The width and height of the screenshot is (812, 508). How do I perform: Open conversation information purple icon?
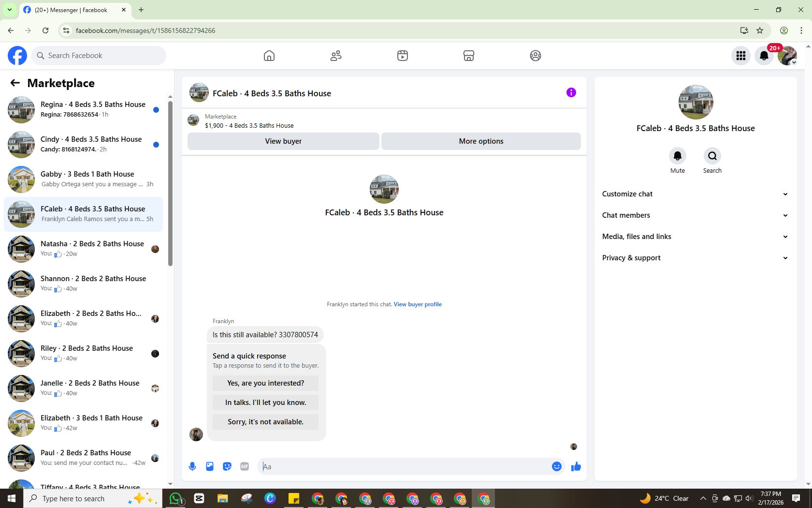tap(571, 92)
